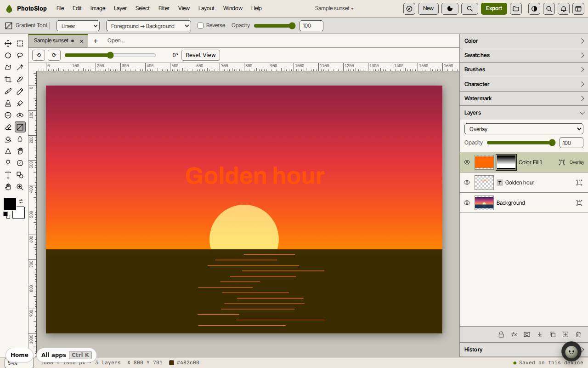Select the Paint Bucket tool
The image size is (588, 368).
pos(8,139)
